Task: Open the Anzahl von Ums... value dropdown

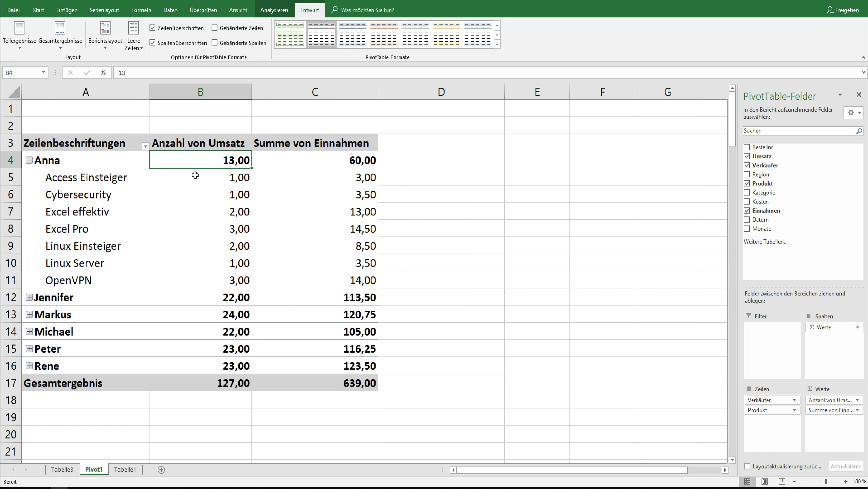Action: (x=857, y=400)
